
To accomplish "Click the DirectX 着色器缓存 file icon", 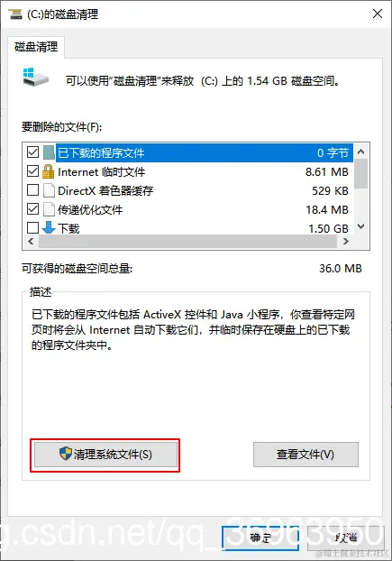I will pyautogui.click(x=49, y=190).
